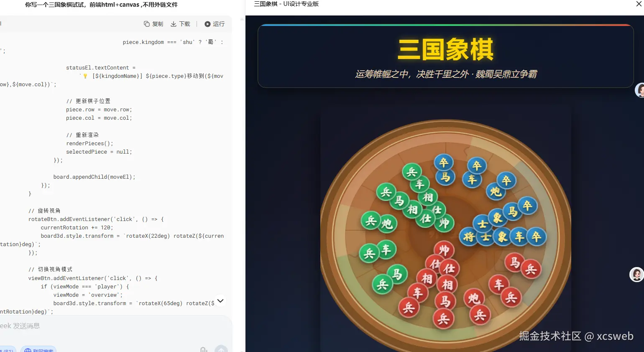The image size is (644, 352).
Task: Select the red 帅 chess piece
Action: click(x=444, y=250)
